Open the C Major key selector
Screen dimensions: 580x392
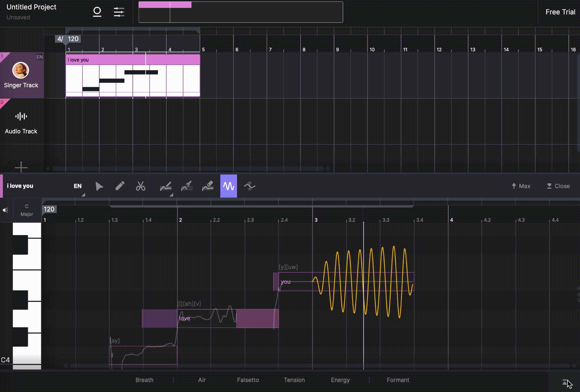(x=27, y=210)
